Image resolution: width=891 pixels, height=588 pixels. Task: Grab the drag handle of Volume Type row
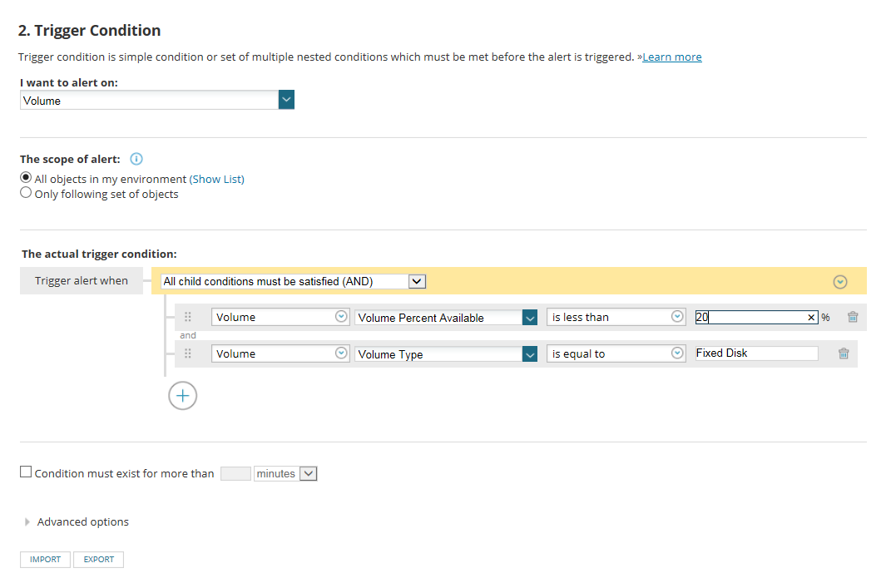coord(187,353)
